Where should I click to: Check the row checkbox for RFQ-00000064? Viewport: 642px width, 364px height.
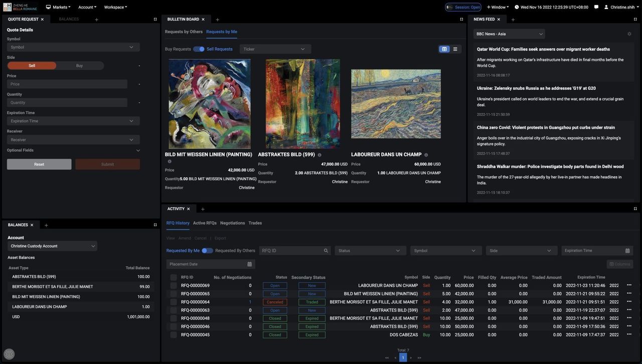click(x=174, y=302)
